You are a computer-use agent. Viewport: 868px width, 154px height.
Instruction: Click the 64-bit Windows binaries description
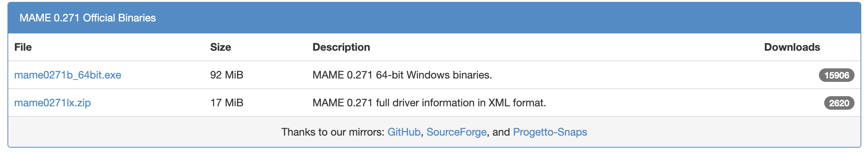tap(402, 75)
